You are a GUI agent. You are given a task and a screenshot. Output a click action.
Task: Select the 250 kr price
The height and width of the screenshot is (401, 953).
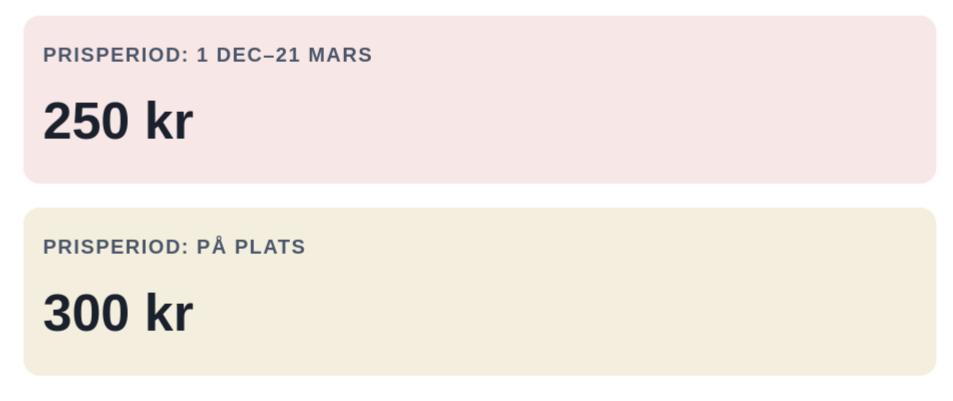(117, 122)
